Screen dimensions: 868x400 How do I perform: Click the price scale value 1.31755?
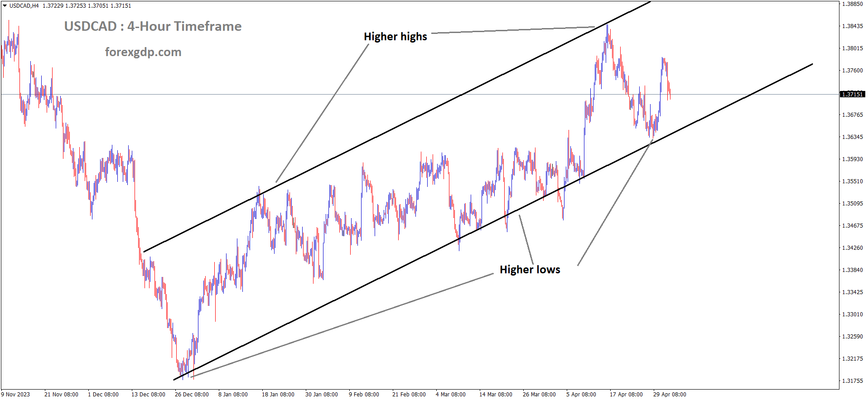pyautogui.click(x=853, y=381)
